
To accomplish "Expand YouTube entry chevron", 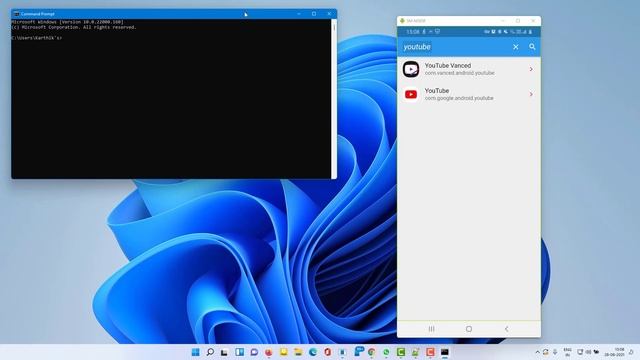I will 531,94.
